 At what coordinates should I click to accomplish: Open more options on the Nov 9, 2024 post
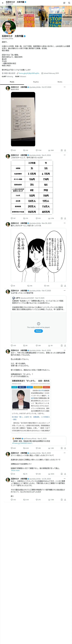(65, 155)
